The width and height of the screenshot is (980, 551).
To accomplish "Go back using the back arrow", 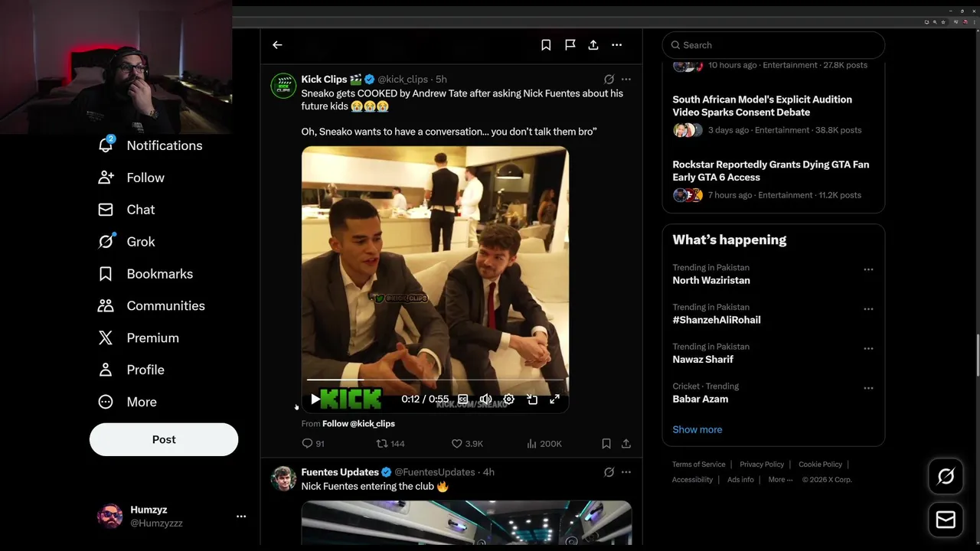I will pyautogui.click(x=277, y=45).
